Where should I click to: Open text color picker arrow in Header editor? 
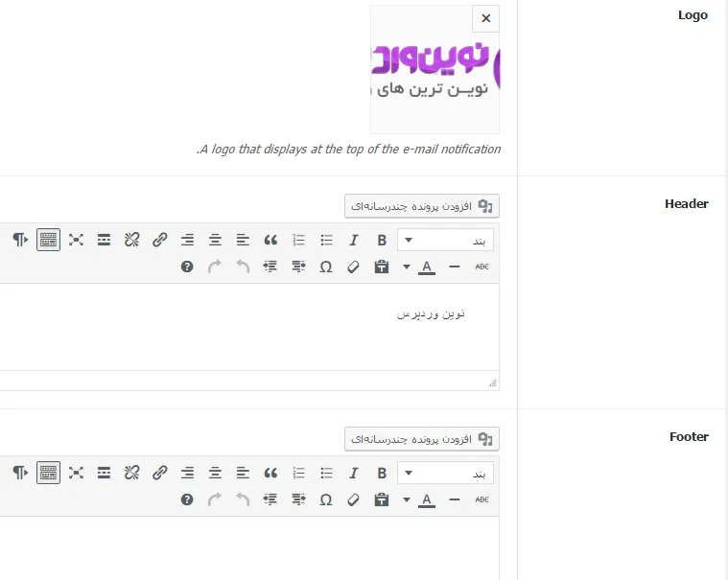pyautogui.click(x=407, y=267)
